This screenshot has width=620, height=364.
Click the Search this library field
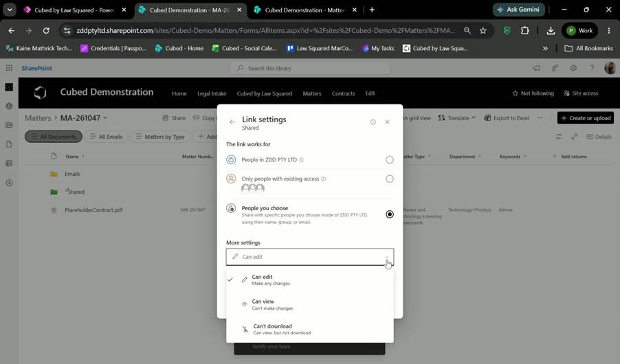tap(309, 68)
